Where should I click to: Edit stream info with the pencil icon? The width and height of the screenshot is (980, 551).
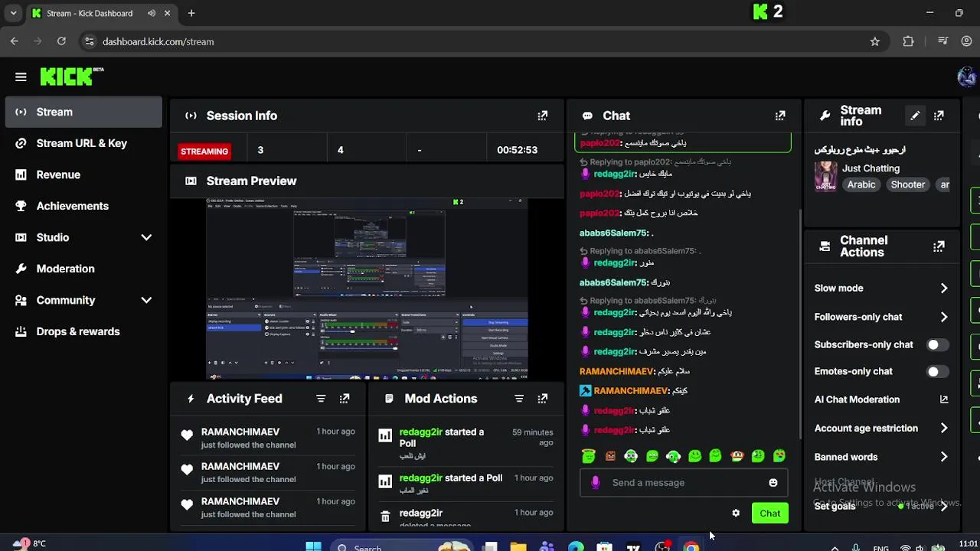coord(915,116)
